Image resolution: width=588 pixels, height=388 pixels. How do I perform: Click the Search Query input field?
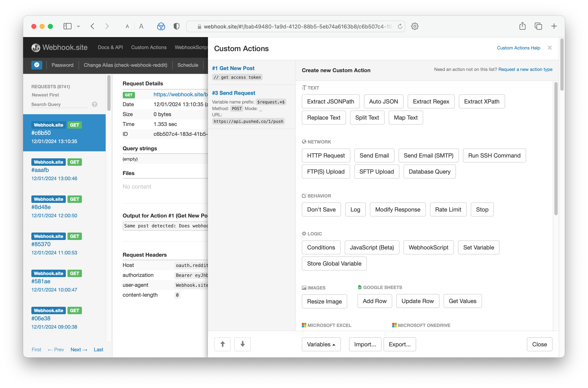(x=65, y=104)
